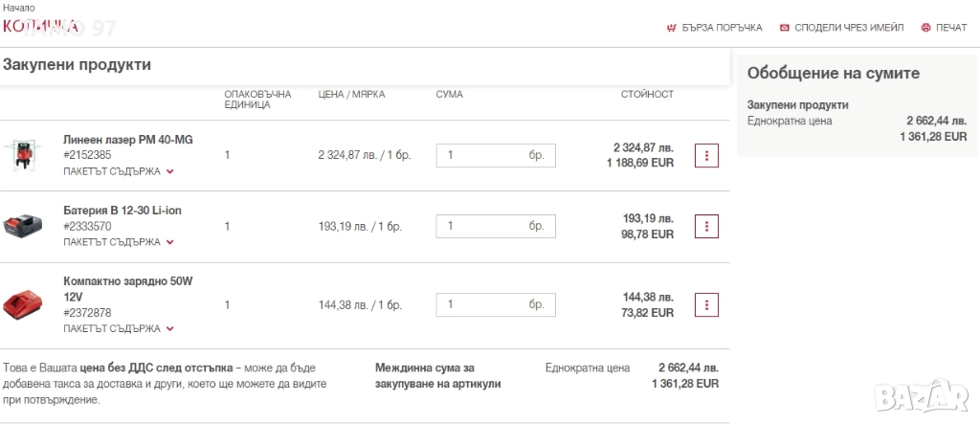Click the share via email envelope icon
980x424 pixels.
(x=785, y=28)
